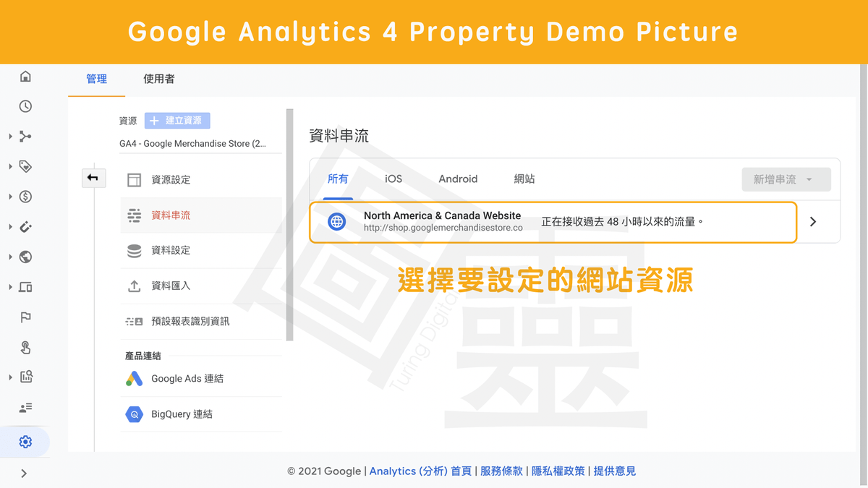Open the Demographics globe icon in sidebar
This screenshot has height=488, width=868.
click(25, 257)
